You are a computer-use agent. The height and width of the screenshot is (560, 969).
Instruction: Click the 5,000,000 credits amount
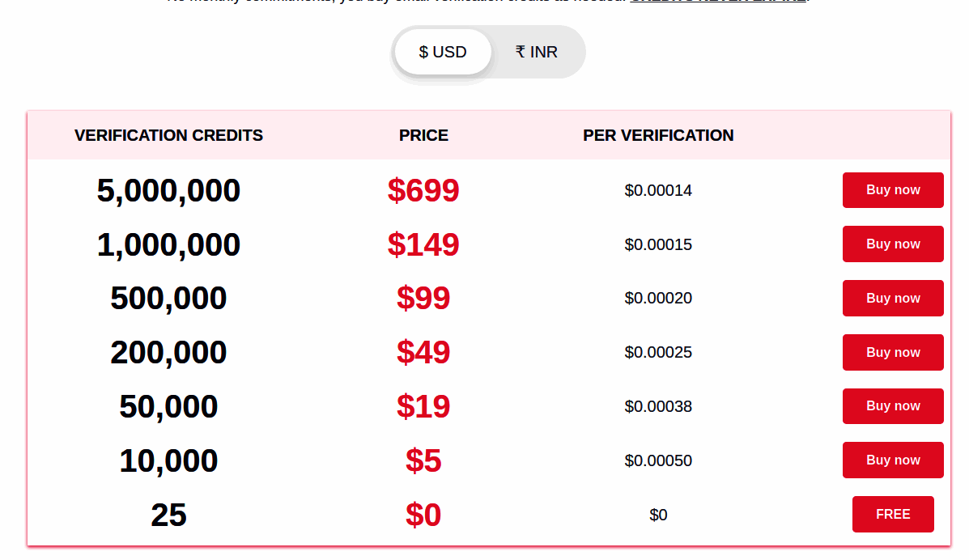[168, 191]
